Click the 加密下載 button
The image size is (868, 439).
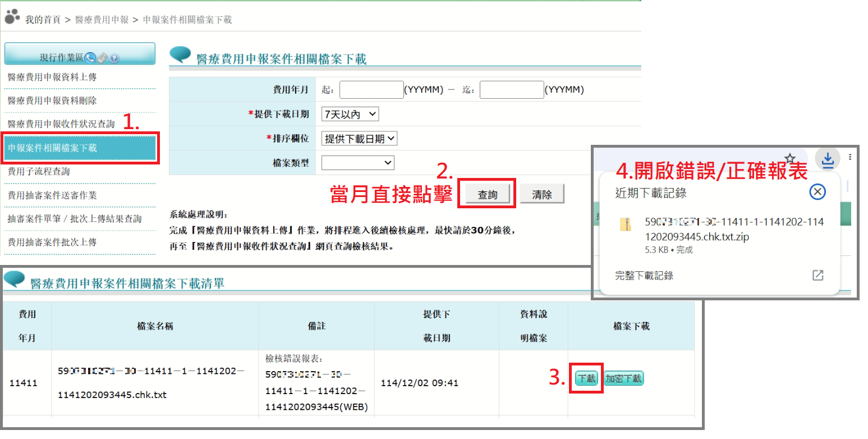point(623,378)
